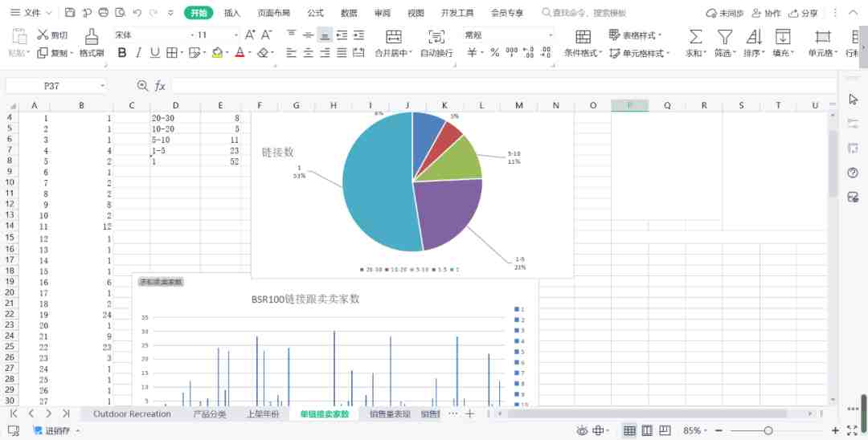Viewport: 868px width, 440px height.
Task: Toggle italic formatting
Action: click(139, 53)
